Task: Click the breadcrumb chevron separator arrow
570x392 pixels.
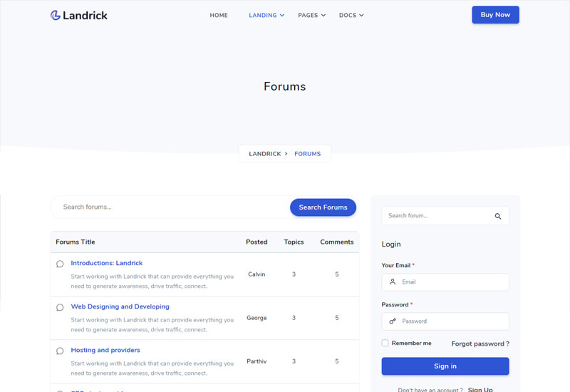Action: click(286, 154)
